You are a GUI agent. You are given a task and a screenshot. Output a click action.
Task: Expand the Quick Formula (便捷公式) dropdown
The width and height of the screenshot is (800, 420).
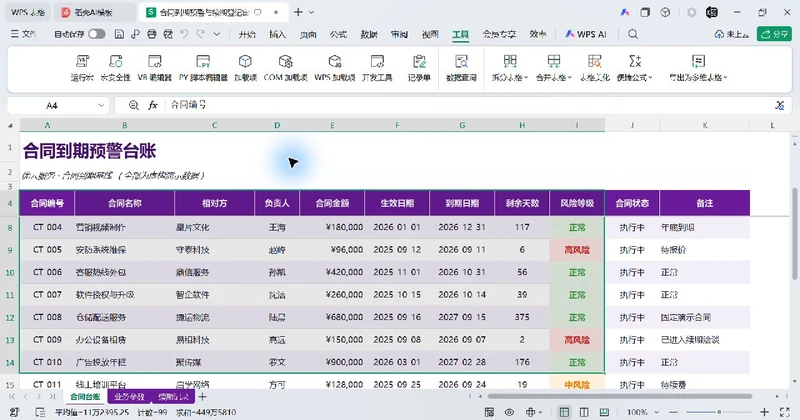tap(650, 78)
